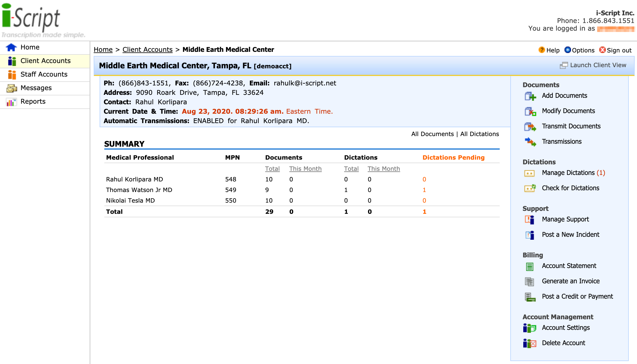Select the Modify Documents icon
The image size is (637, 364).
pos(530,112)
